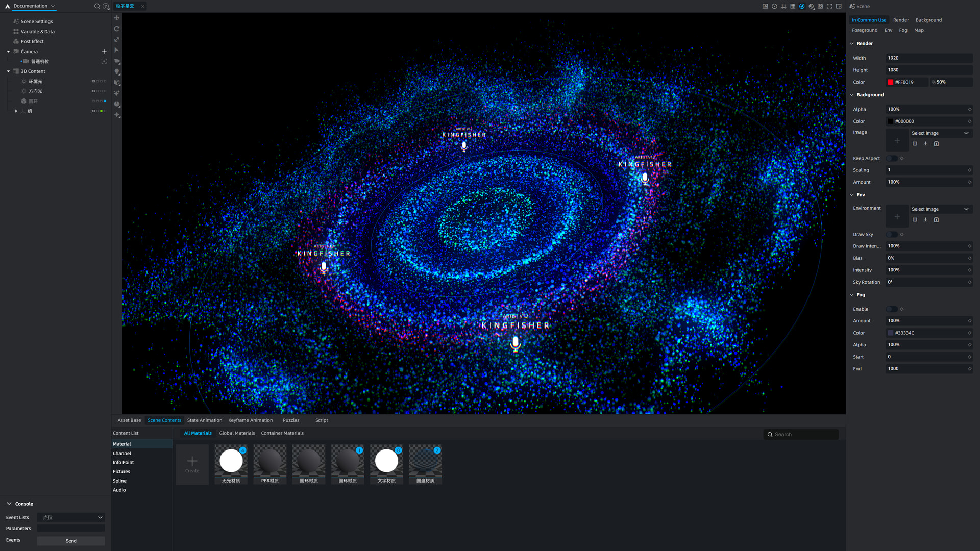
Task: Switch to the Keyframe Animation tab
Action: tap(250, 420)
